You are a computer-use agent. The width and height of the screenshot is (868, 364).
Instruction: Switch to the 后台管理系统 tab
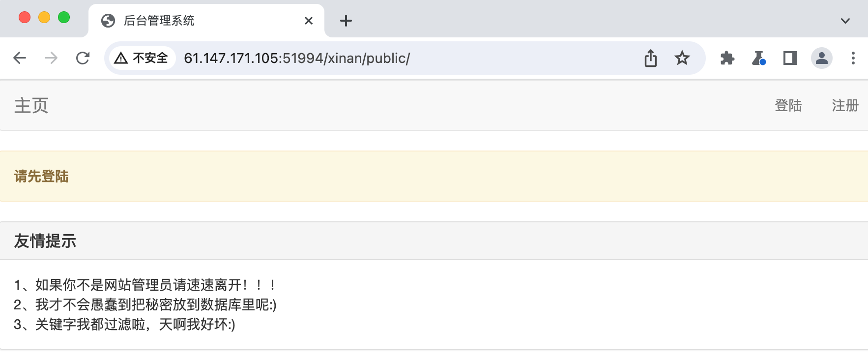pos(197,21)
